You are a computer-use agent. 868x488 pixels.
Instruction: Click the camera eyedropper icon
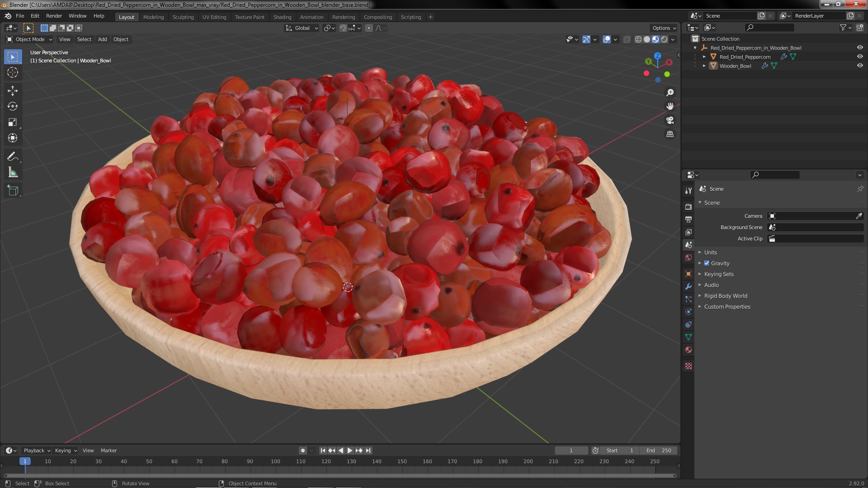point(859,216)
